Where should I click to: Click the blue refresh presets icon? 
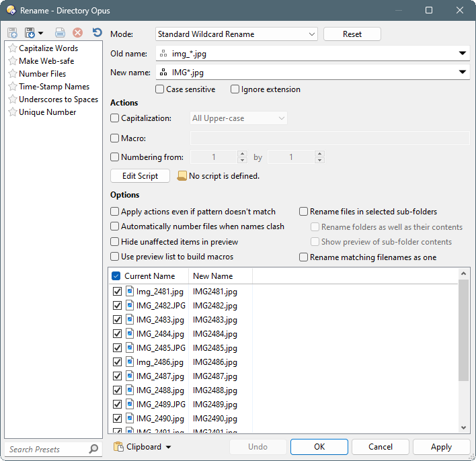[x=97, y=33]
